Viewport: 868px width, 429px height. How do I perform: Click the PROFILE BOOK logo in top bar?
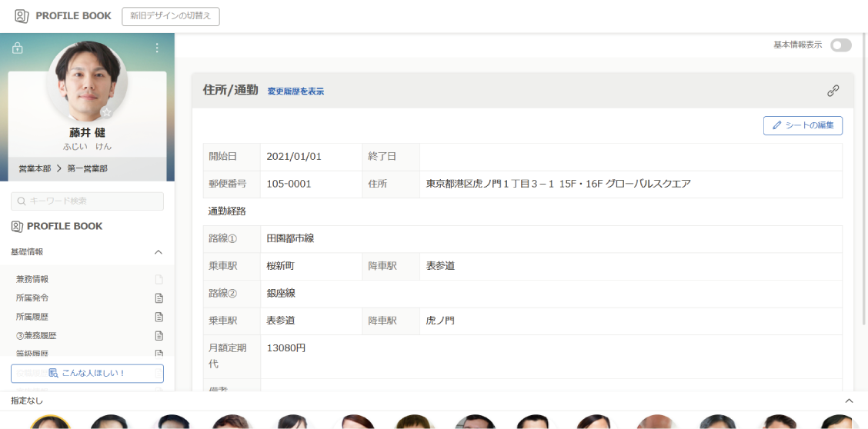coord(63,16)
